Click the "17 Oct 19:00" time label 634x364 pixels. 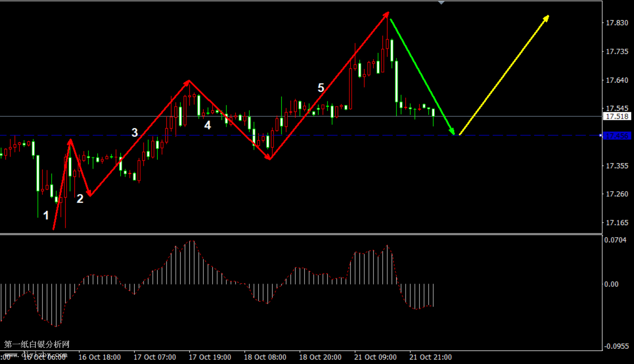tap(210, 357)
